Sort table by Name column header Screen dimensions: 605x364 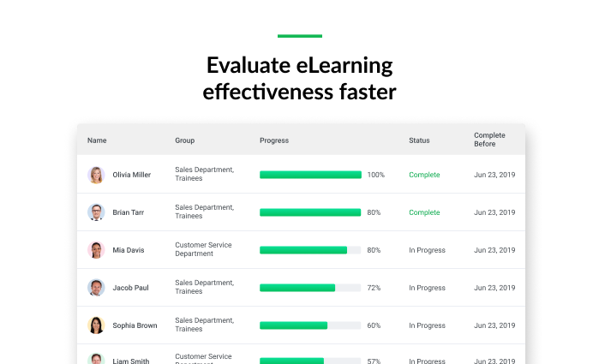(x=97, y=140)
